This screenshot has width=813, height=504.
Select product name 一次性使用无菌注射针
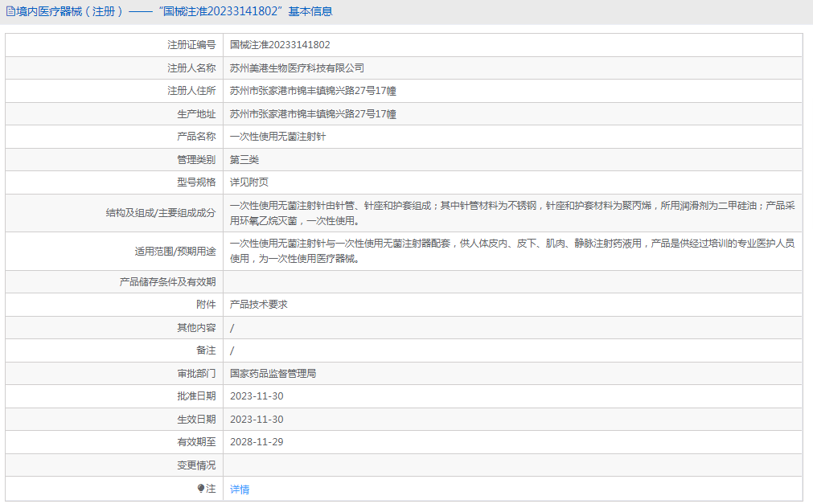click(278, 137)
